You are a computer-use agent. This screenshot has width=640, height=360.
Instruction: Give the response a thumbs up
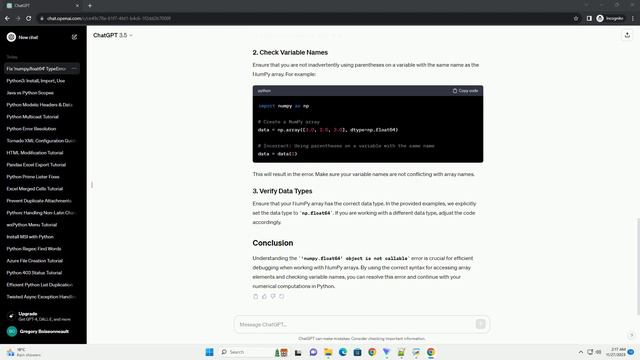coord(264,296)
